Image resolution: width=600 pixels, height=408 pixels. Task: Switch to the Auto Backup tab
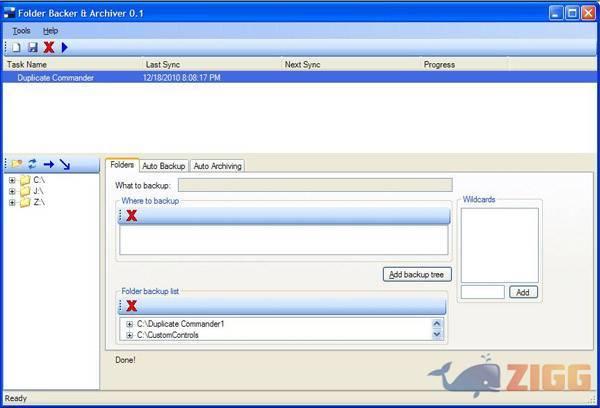pyautogui.click(x=164, y=166)
